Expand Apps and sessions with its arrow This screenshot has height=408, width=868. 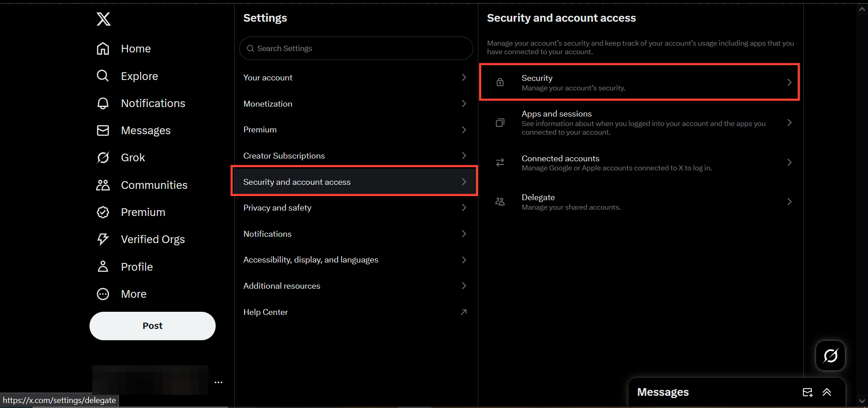[x=789, y=122]
